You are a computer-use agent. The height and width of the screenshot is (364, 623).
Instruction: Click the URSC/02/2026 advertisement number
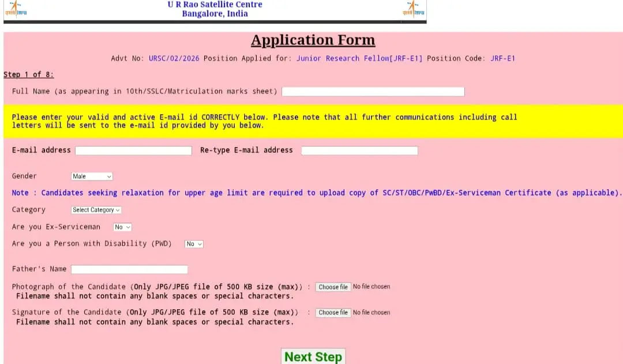(174, 58)
